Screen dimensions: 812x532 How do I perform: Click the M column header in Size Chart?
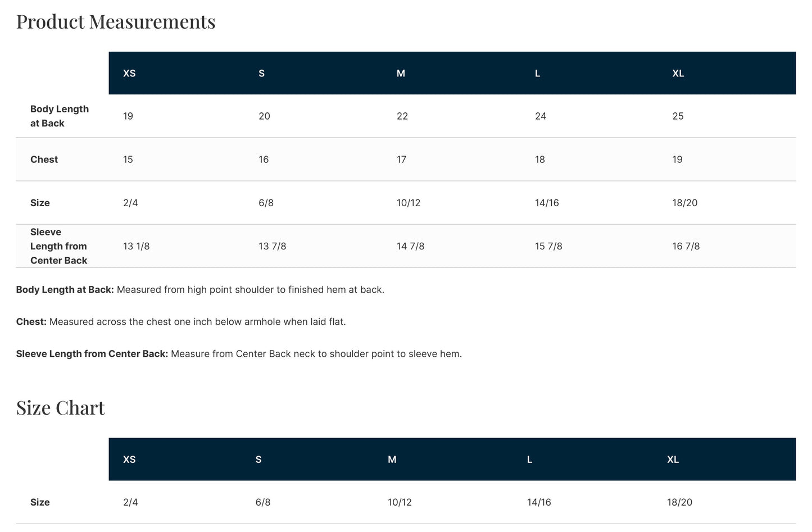392,459
